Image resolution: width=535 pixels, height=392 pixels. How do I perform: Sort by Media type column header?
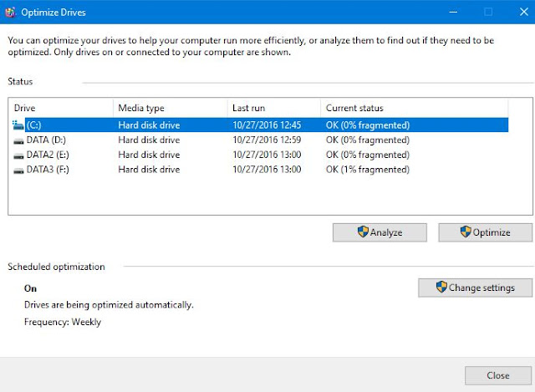pyautogui.click(x=171, y=108)
